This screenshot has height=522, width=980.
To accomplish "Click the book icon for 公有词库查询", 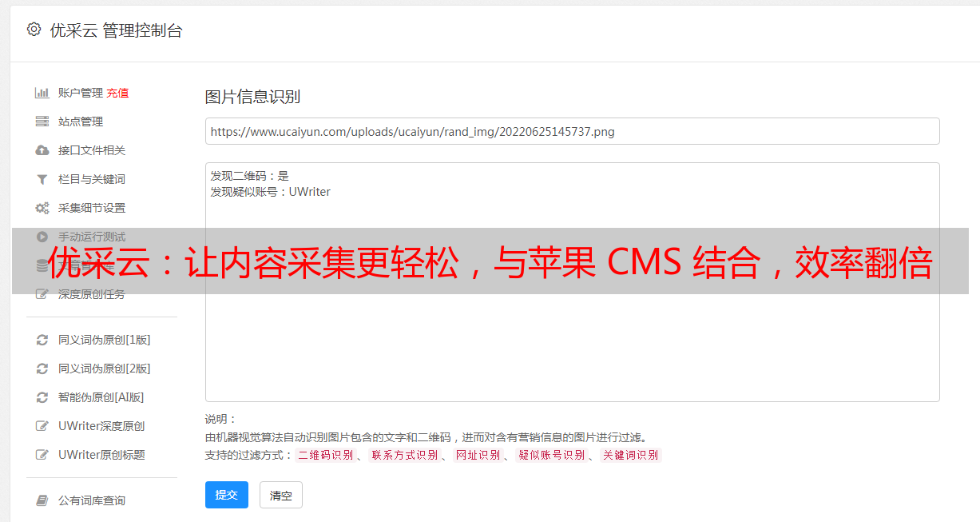I will click(42, 500).
